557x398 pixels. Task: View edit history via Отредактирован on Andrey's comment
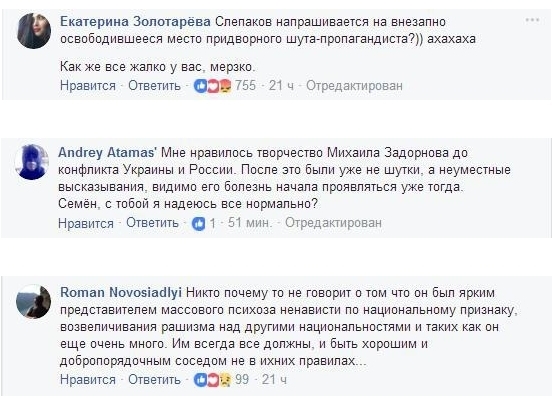(x=333, y=223)
